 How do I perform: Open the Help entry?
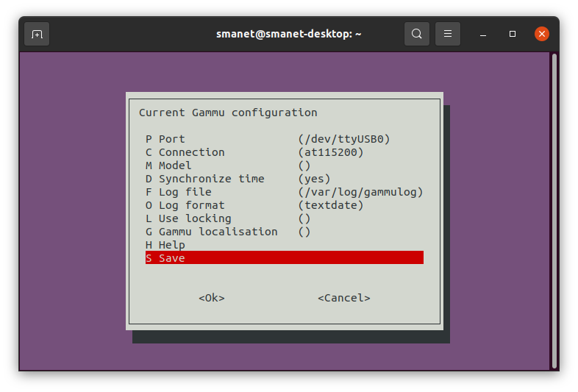(x=284, y=245)
